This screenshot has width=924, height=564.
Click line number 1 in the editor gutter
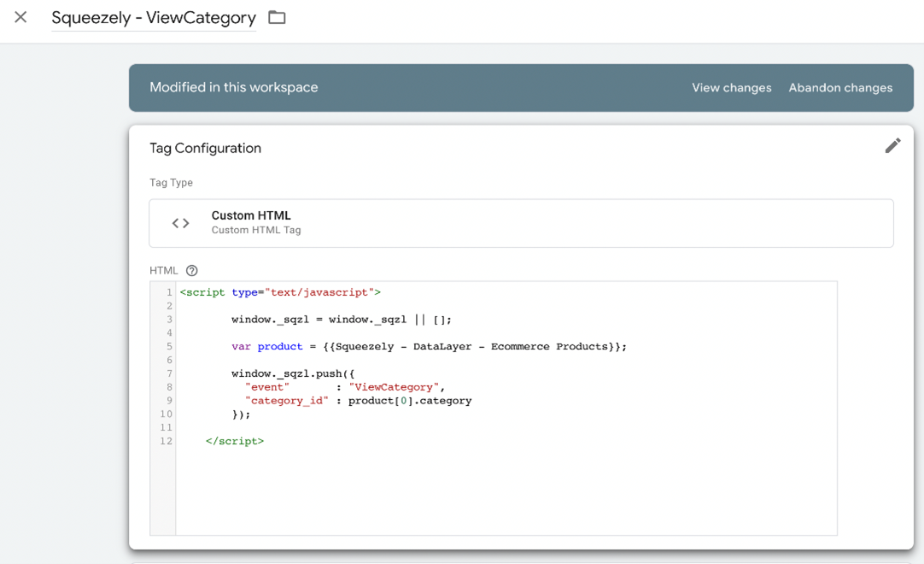(x=168, y=291)
